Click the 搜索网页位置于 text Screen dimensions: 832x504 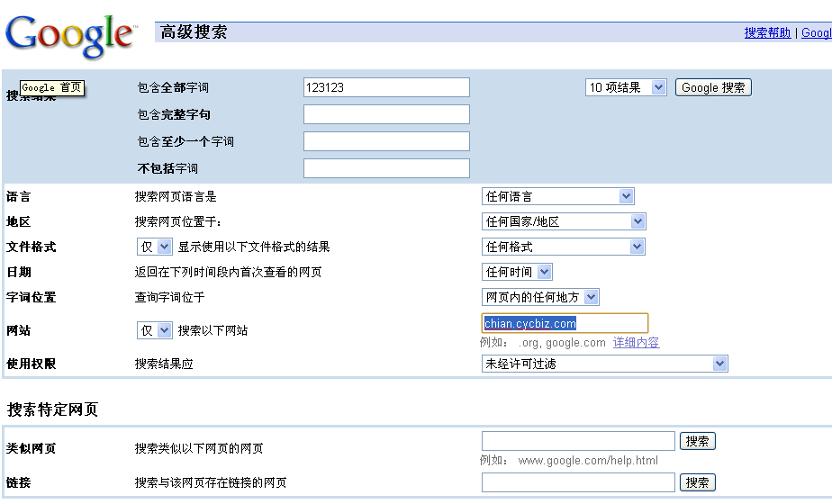[x=177, y=221]
